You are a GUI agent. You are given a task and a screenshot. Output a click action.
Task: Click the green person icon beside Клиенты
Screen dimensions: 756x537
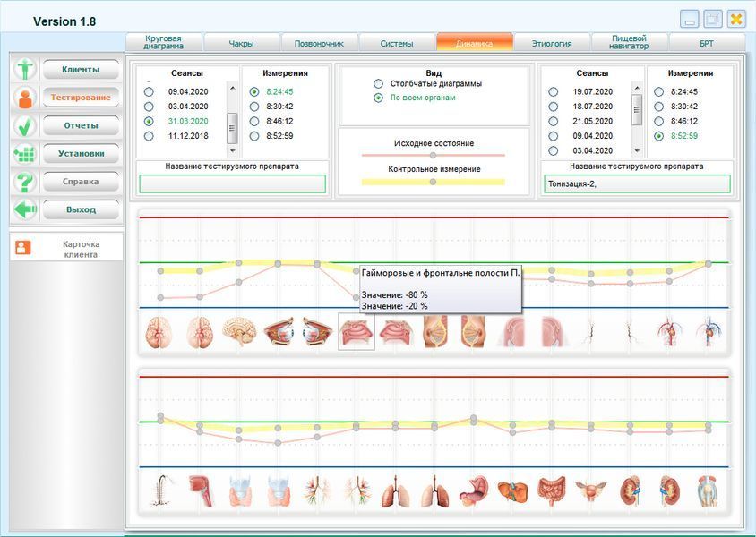pos(24,69)
